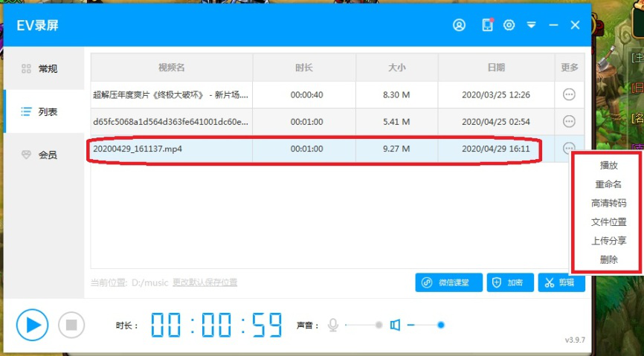Toggle the speaker icon
This screenshot has height=356, width=644.
(395, 326)
